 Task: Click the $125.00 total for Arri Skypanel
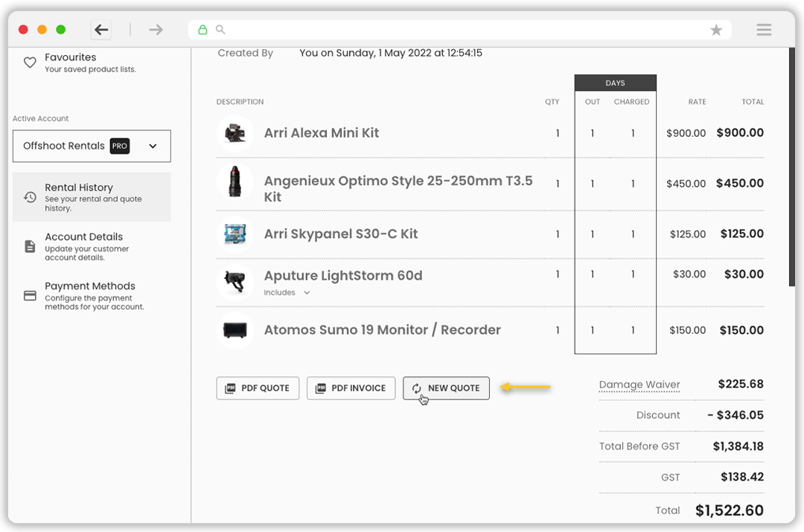742,234
